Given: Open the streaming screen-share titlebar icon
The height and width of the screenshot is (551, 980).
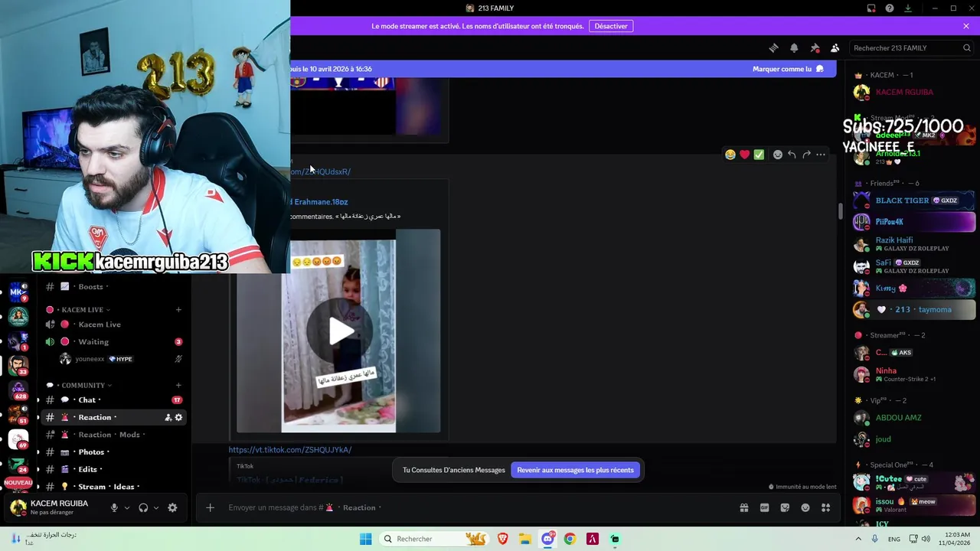Looking at the screenshot, I should tap(871, 8).
